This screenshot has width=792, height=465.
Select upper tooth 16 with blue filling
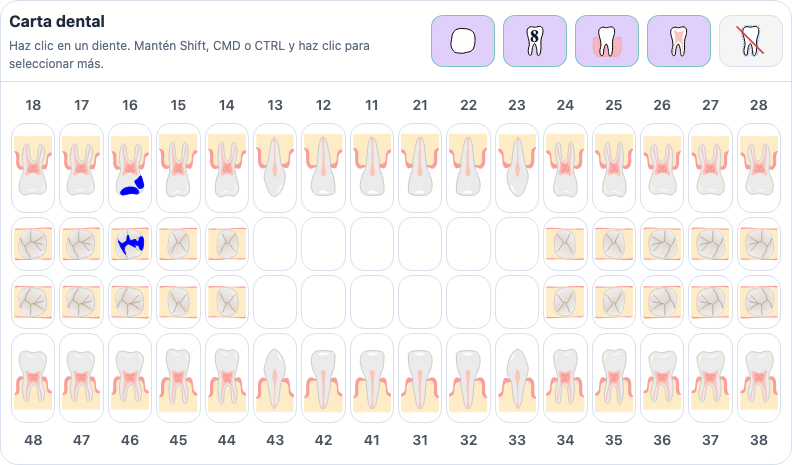130,168
